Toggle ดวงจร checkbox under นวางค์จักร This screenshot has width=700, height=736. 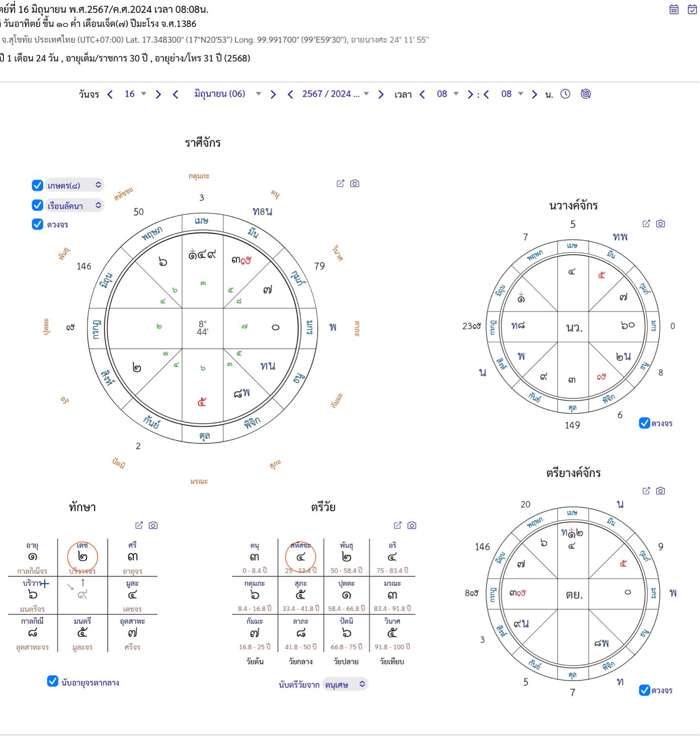click(645, 423)
